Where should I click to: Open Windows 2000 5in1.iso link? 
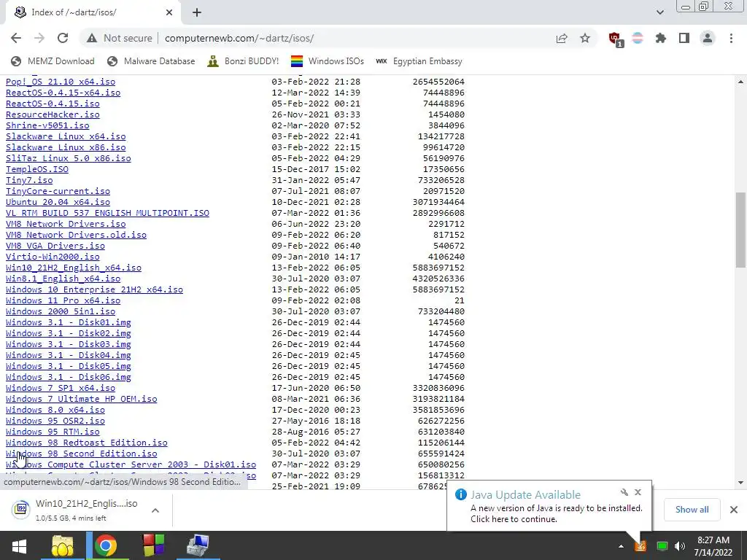click(61, 311)
